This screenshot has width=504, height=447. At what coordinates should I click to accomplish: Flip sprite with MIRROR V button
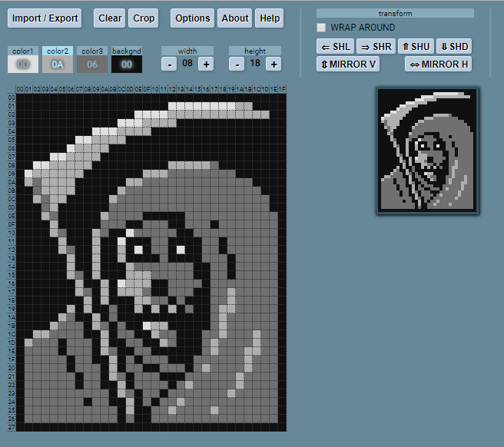tap(348, 64)
